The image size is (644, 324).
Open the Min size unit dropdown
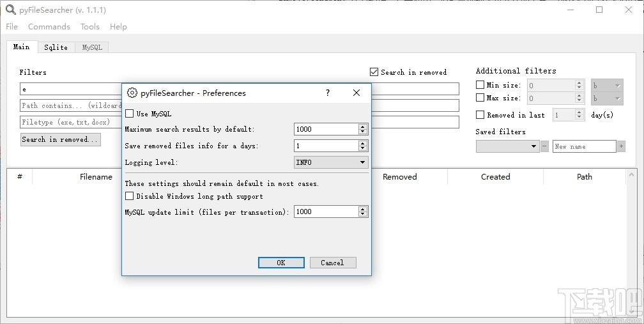click(x=606, y=85)
